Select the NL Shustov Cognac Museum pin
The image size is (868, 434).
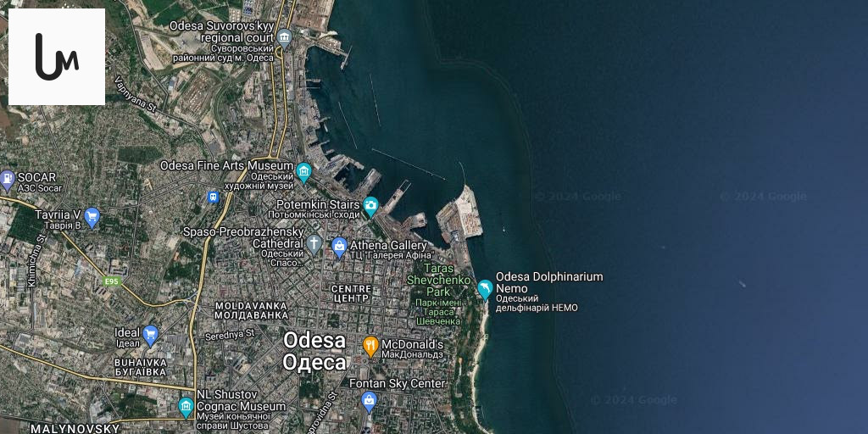186,407
